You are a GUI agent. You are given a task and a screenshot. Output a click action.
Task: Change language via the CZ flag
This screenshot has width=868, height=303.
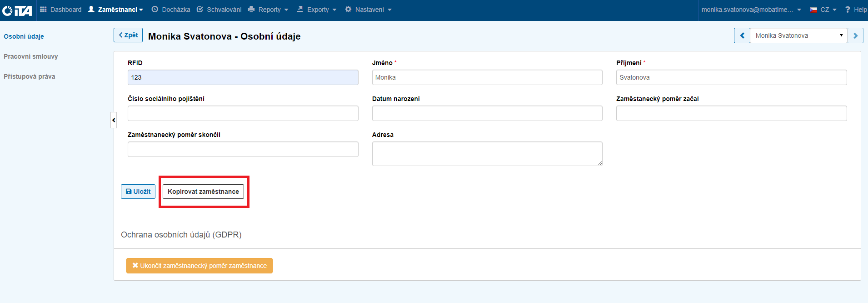[823, 10]
